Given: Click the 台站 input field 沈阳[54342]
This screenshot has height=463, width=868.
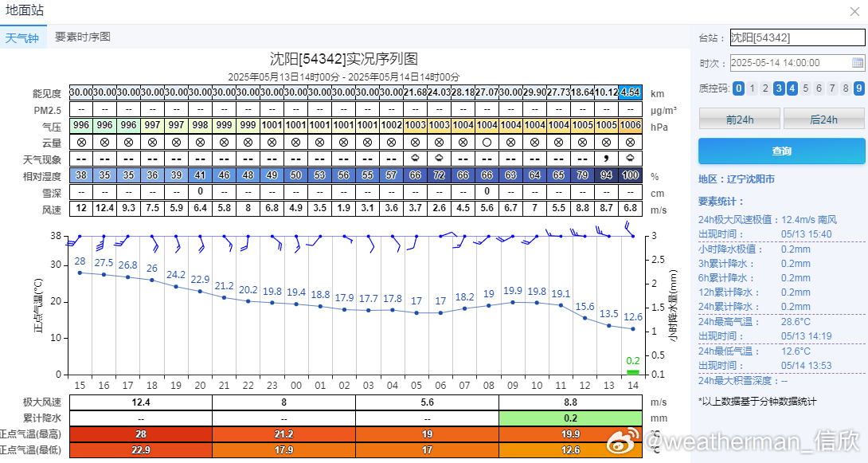Looking at the screenshot, I should point(797,37).
